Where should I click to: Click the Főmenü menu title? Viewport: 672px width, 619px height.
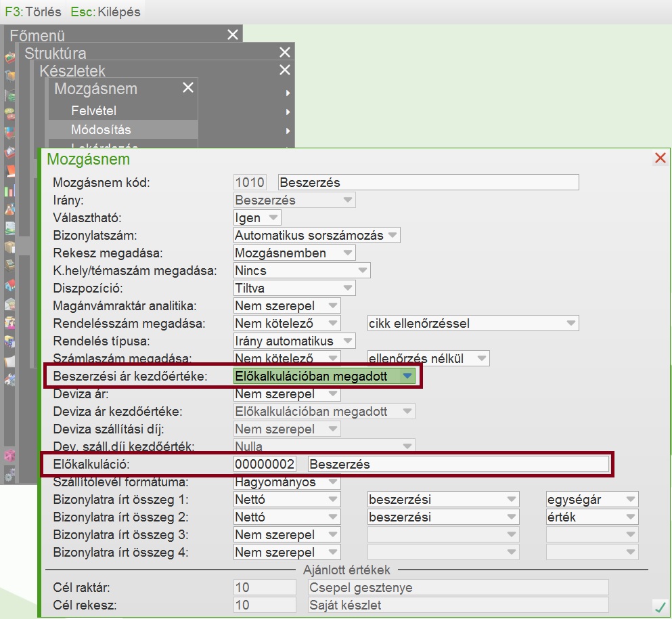pyautogui.click(x=37, y=36)
